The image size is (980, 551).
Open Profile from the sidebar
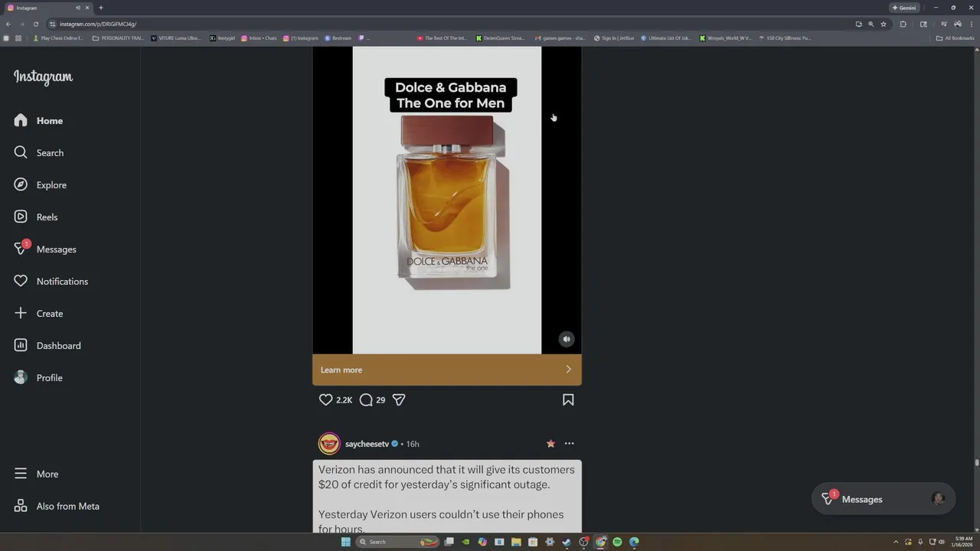pyautogui.click(x=38, y=378)
